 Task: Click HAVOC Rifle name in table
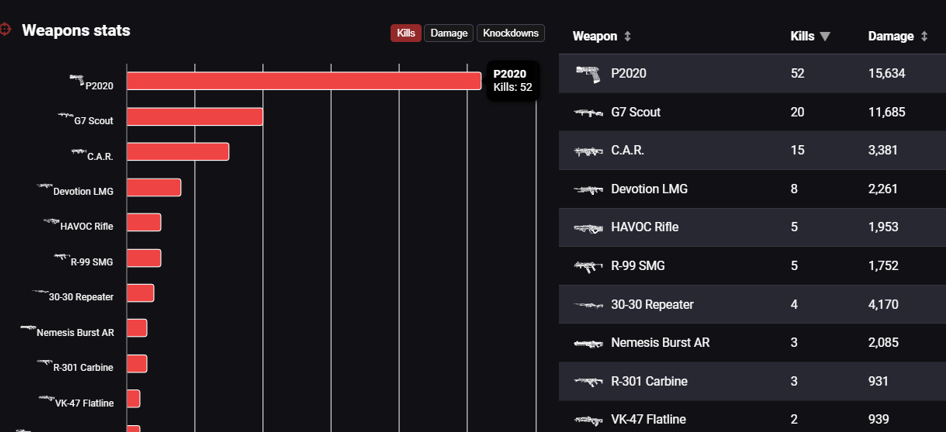click(x=645, y=227)
